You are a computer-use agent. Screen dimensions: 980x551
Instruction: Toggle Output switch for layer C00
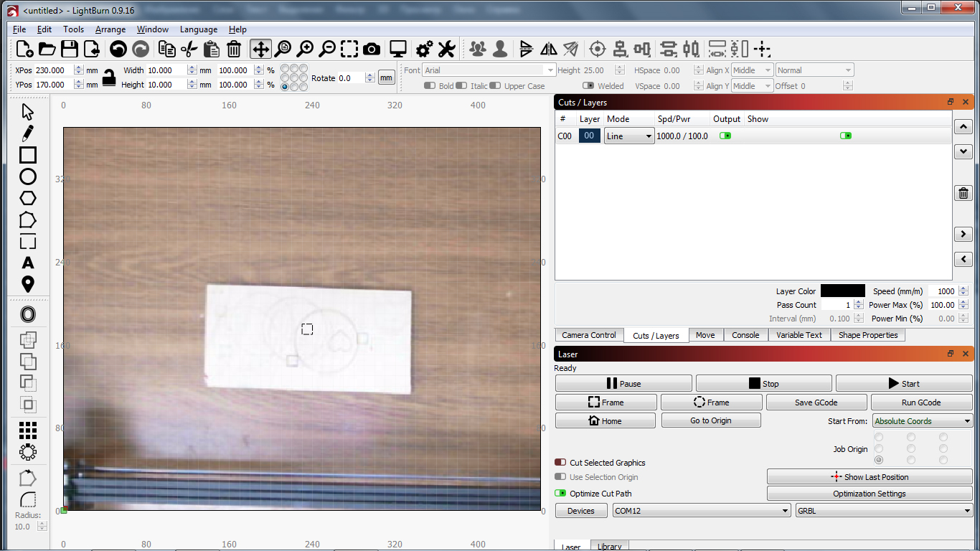[725, 136]
